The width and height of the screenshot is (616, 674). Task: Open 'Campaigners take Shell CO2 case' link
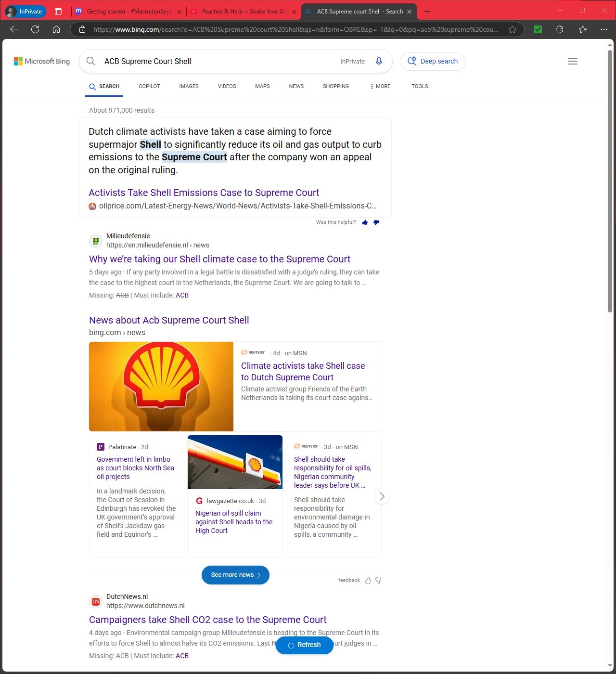(x=207, y=620)
